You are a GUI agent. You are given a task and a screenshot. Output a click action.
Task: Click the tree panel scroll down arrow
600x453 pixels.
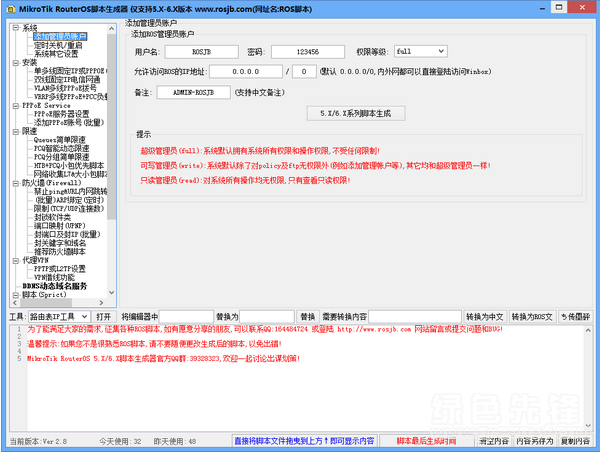coord(111,293)
